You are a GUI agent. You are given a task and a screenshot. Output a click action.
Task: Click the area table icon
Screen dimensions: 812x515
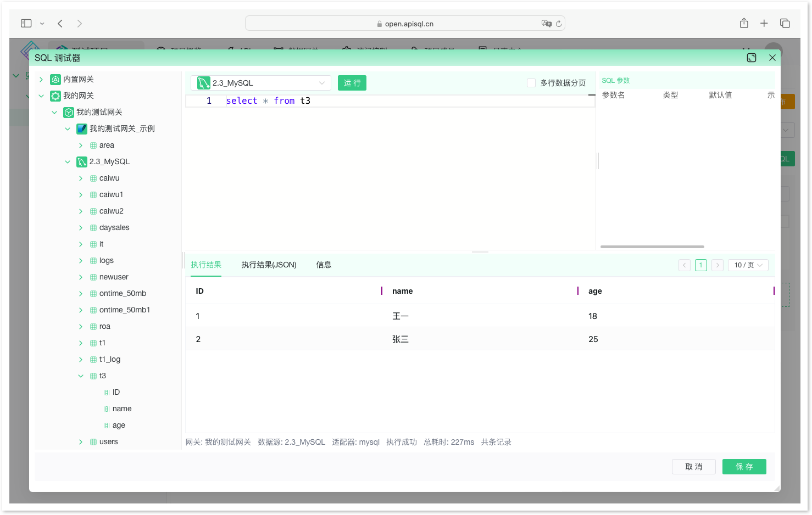(93, 145)
